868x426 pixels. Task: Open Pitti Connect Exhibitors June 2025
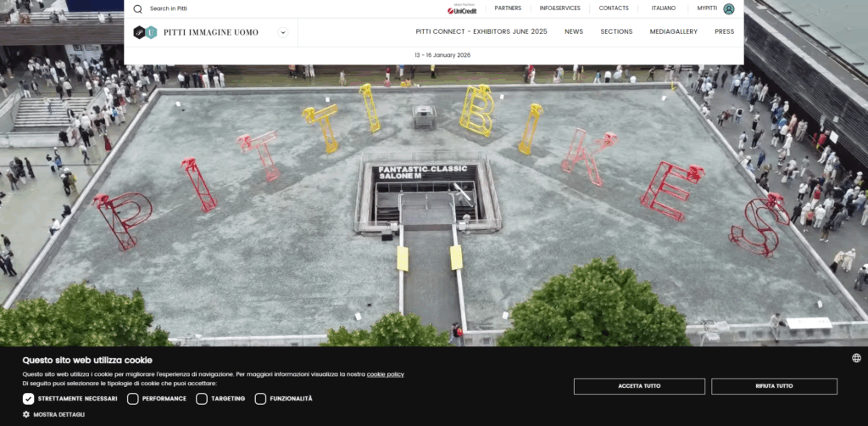(x=481, y=31)
